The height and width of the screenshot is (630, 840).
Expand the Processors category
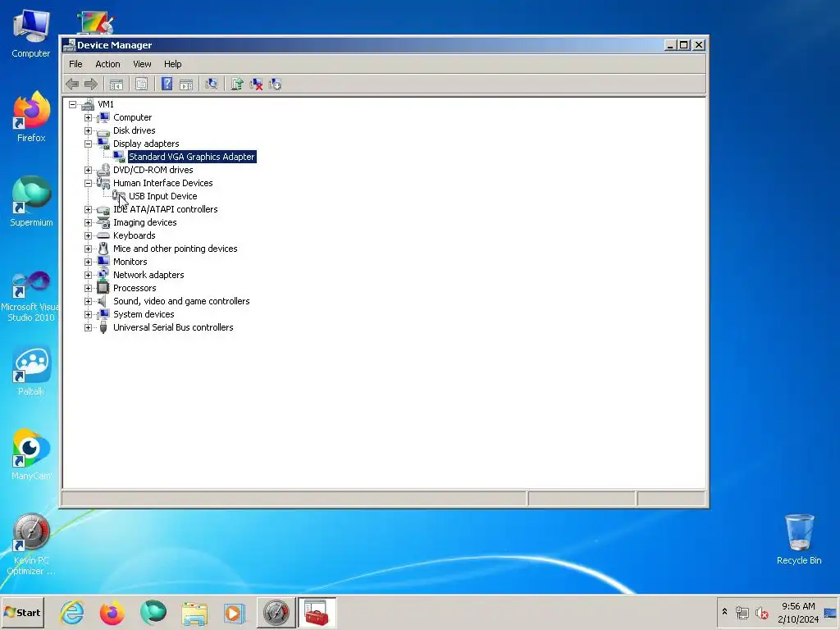click(88, 288)
